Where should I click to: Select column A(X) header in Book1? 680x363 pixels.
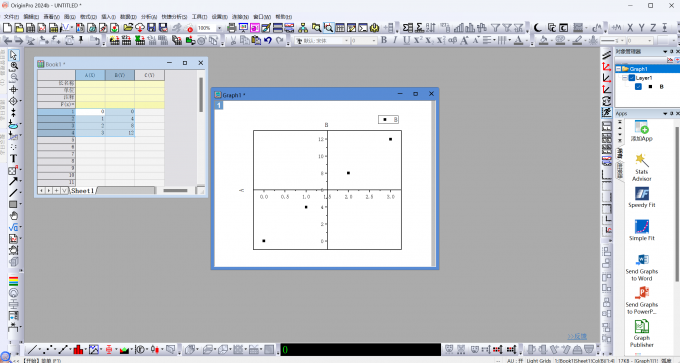coord(90,75)
